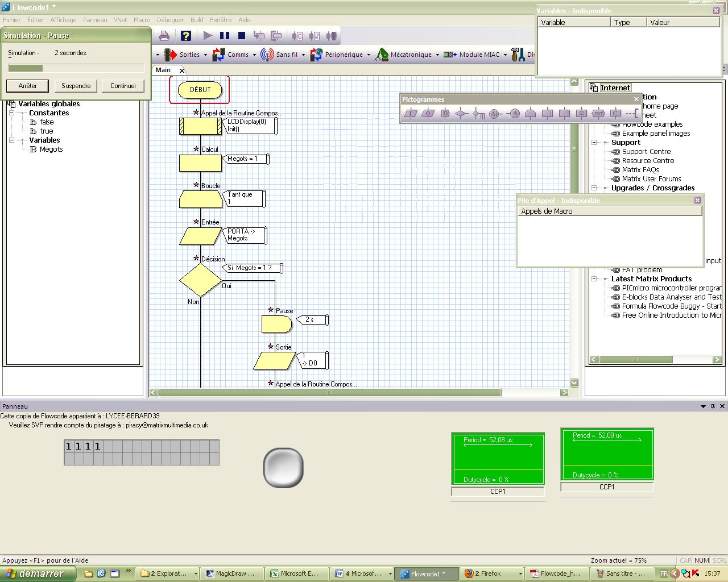
Task: Open the Macro menu
Action: point(142,20)
